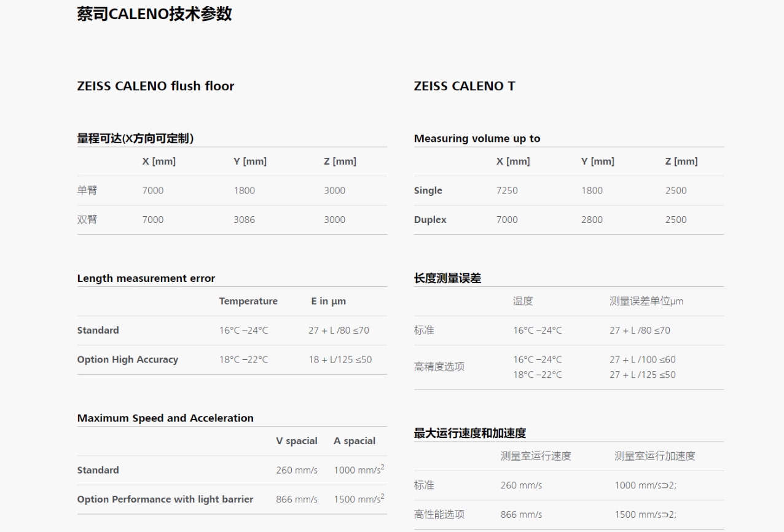Select "Z [mm]" header in Measuring volume table

681,162
